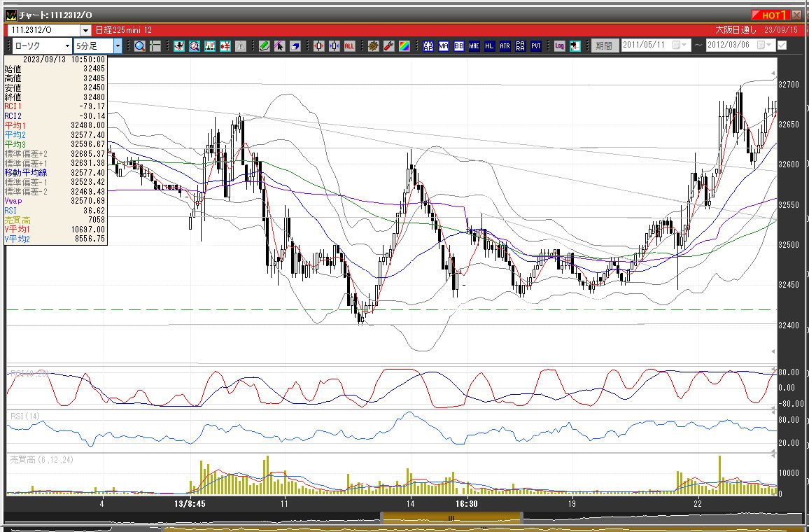Toggle the checkbox beside the end date
The height and width of the screenshot is (532, 809).
(x=782, y=45)
